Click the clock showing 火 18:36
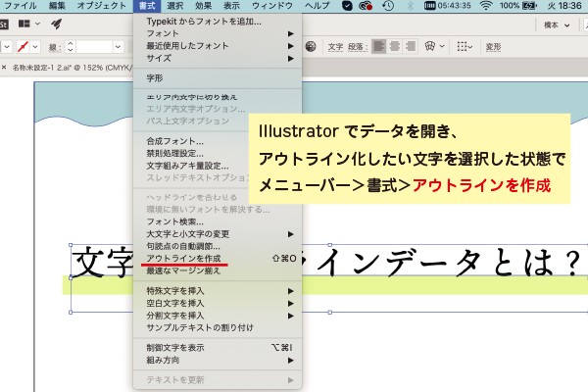This screenshot has width=588, height=392. click(564, 6)
